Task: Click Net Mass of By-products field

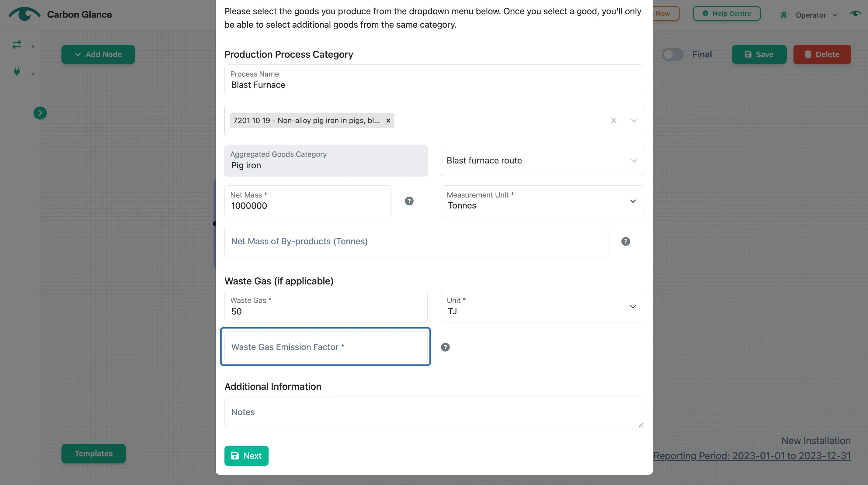Action: (416, 242)
